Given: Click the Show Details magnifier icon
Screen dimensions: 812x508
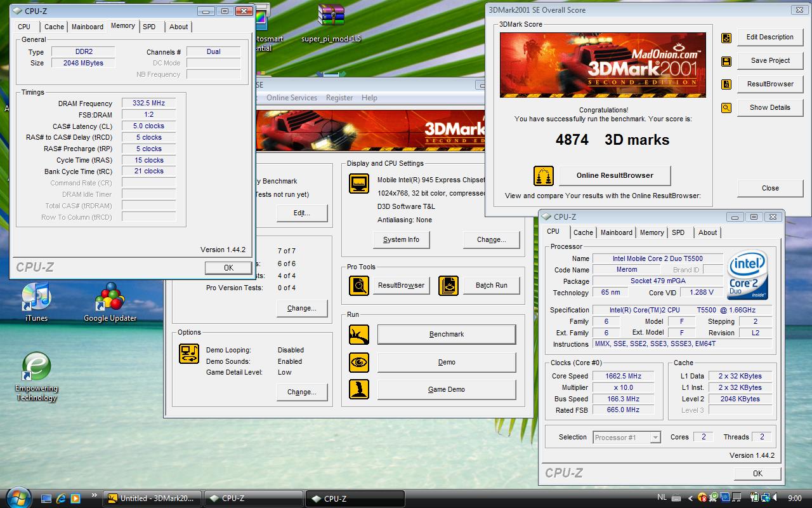Looking at the screenshot, I should (726, 108).
